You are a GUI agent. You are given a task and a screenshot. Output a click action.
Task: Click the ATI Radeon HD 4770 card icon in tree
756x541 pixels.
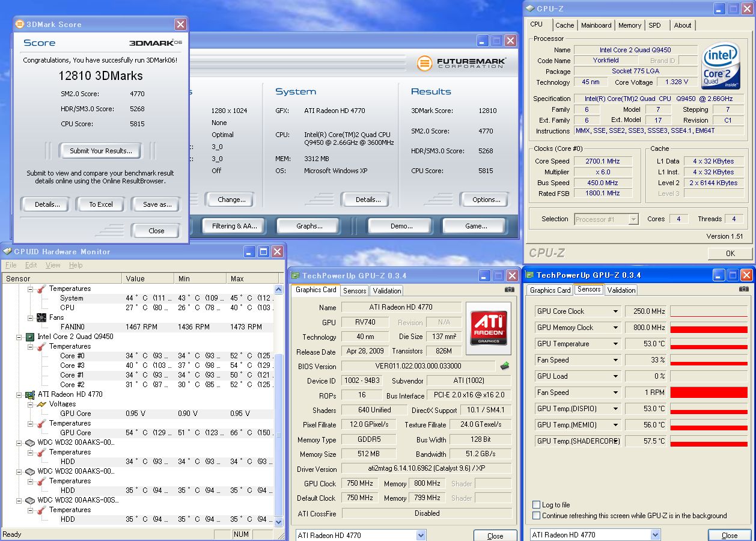tap(29, 394)
